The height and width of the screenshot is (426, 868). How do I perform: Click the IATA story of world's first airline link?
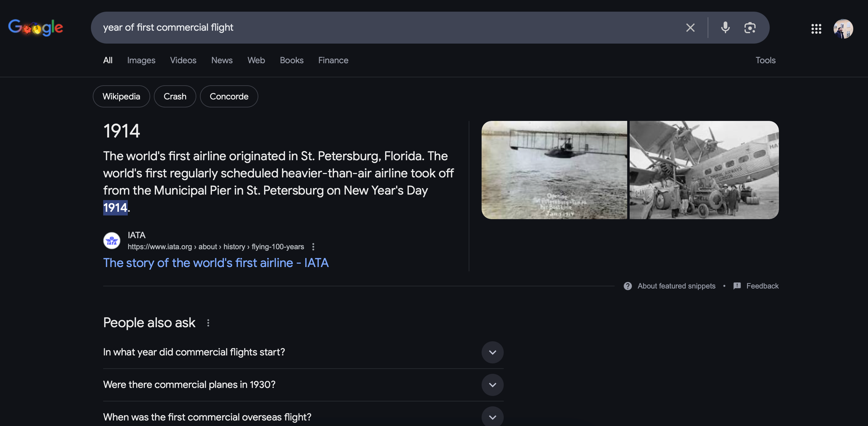pyautogui.click(x=215, y=262)
